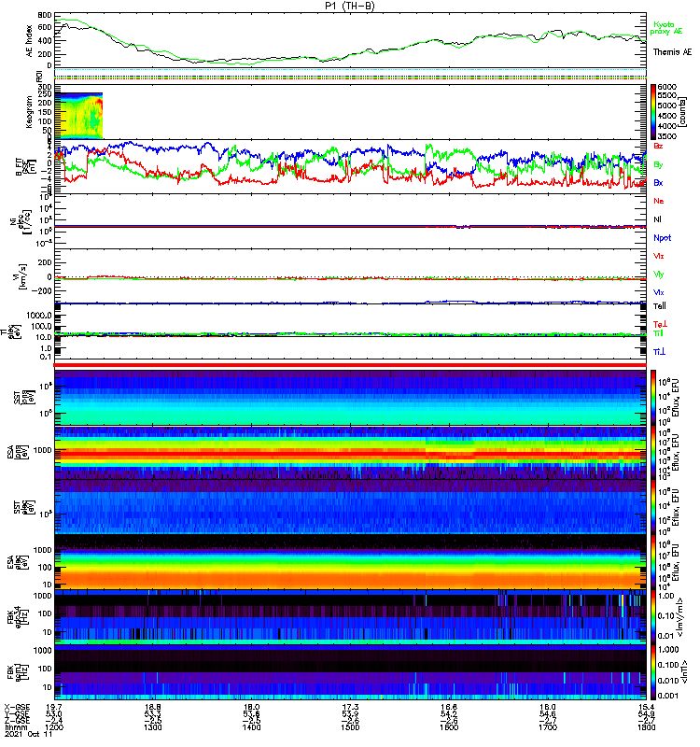Viewport: 700px width, 747px height.
Task: Click the date label 2021 Oct 11
Action: [29, 735]
